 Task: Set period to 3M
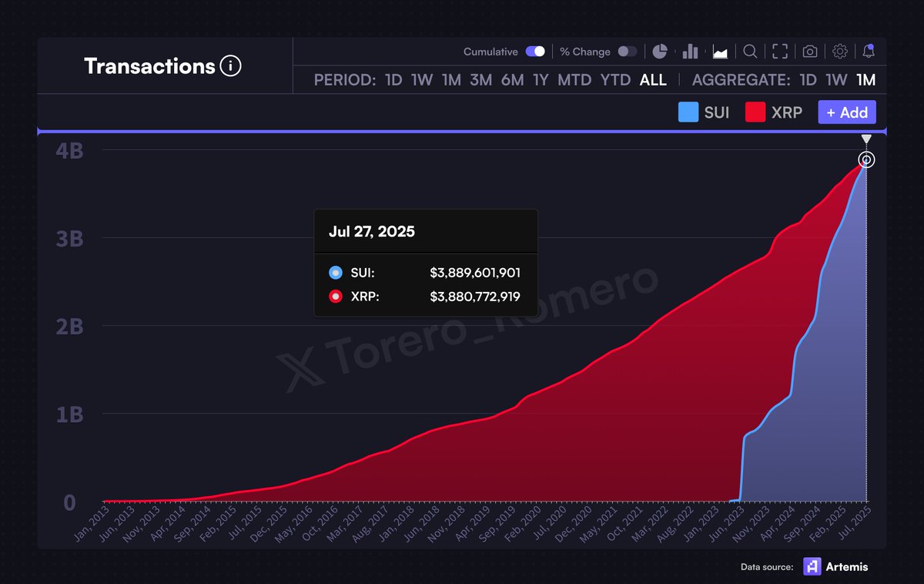[481, 80]
